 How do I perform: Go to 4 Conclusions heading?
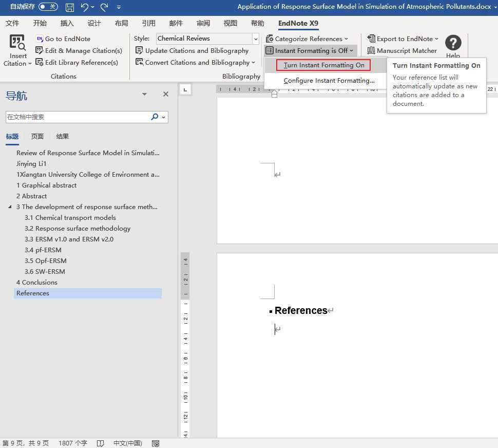[x=37, y=283]
